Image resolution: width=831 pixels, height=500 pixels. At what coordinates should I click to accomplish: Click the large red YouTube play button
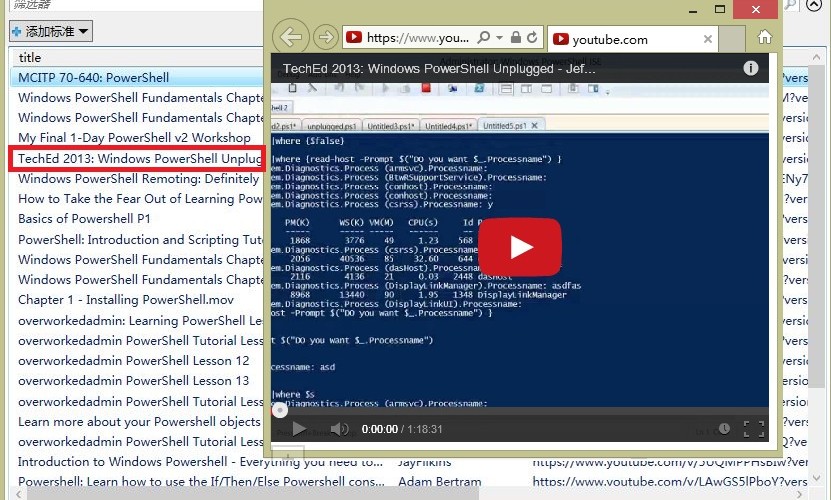point(518,247)
